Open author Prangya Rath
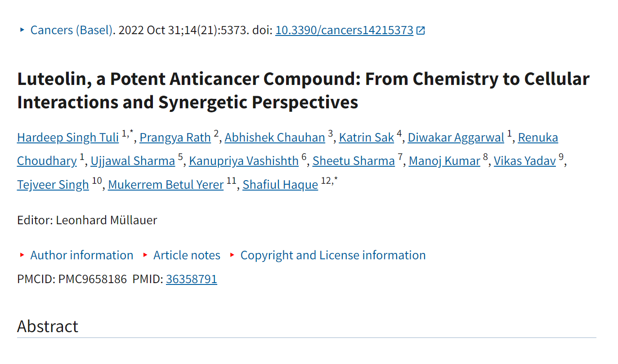 click(175, 138)
